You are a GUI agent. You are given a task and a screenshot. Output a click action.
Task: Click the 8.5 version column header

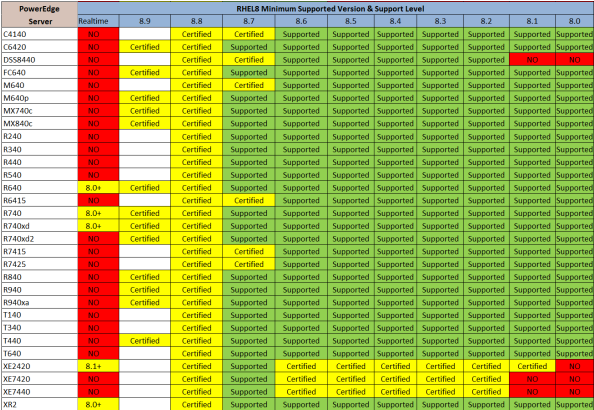pos(351,21)
